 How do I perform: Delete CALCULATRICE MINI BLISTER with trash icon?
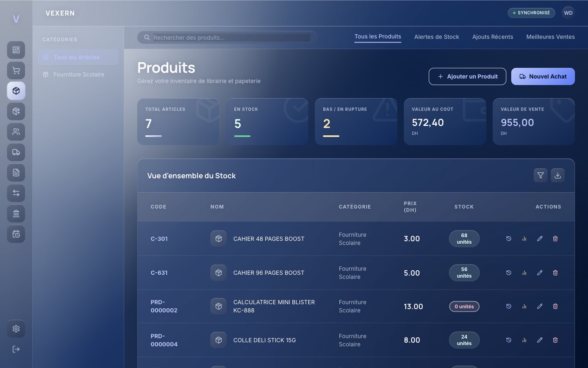[x=555, y=306]
